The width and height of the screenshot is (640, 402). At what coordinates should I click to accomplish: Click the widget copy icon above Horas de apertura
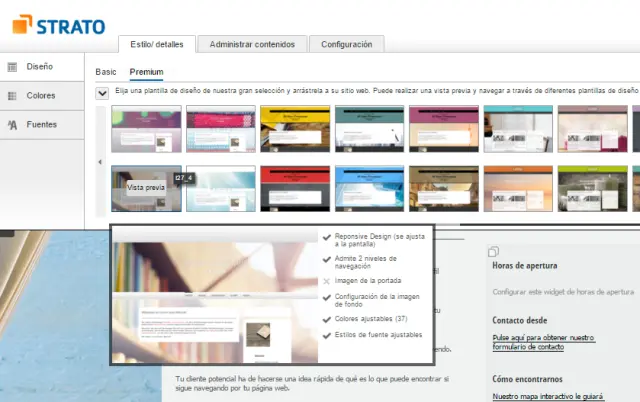click(x=492, y=251)
